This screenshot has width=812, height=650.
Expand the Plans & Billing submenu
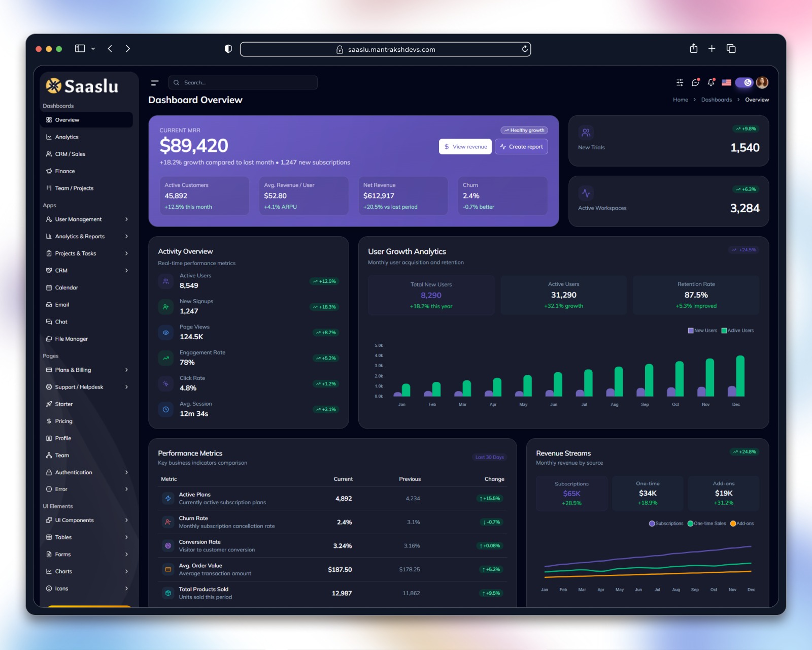86,370
